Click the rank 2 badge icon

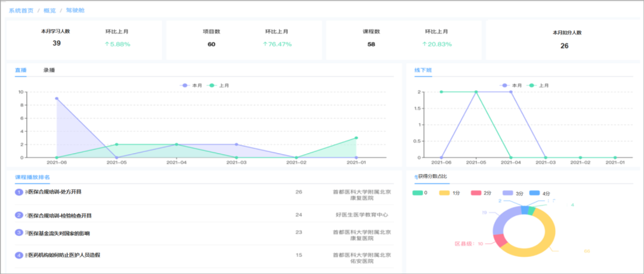point(19,216)
